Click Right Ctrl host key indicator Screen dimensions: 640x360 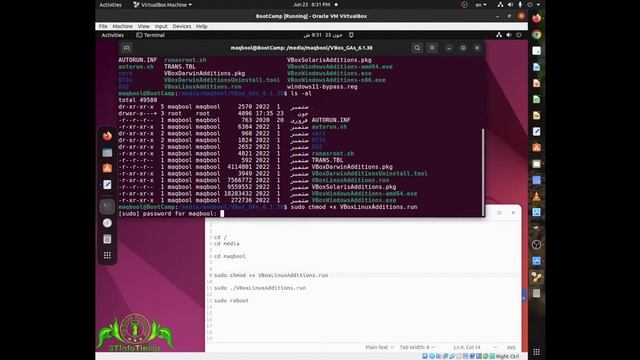507,356
